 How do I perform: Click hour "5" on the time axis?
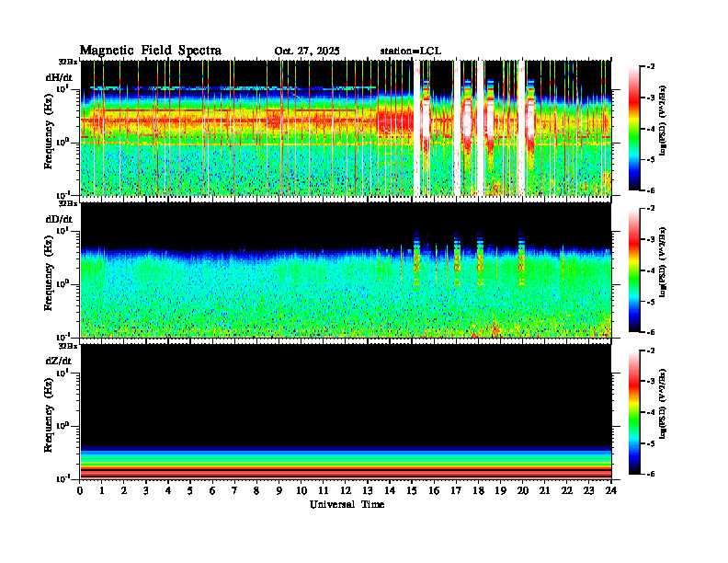[x=190, y=490]
